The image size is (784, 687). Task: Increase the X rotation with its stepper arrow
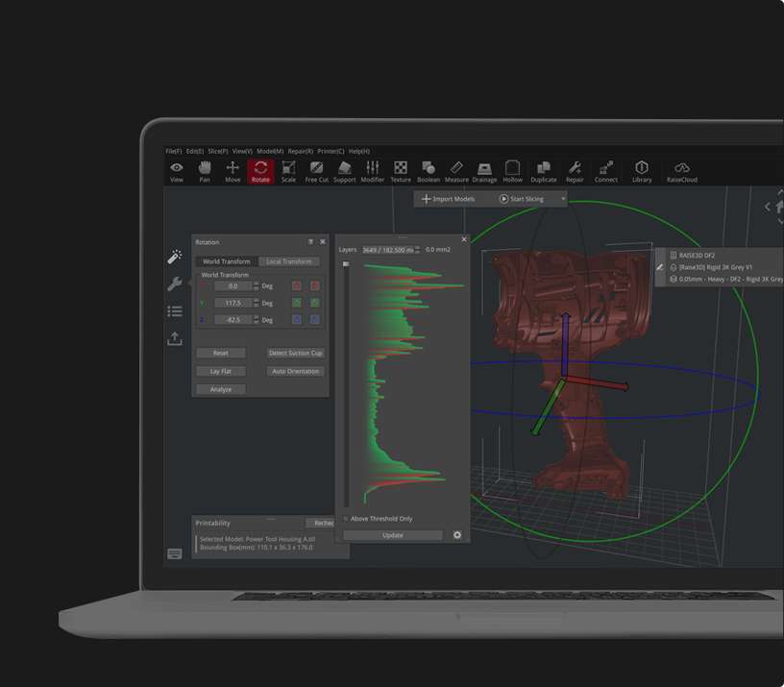click(x=256, y=282)
